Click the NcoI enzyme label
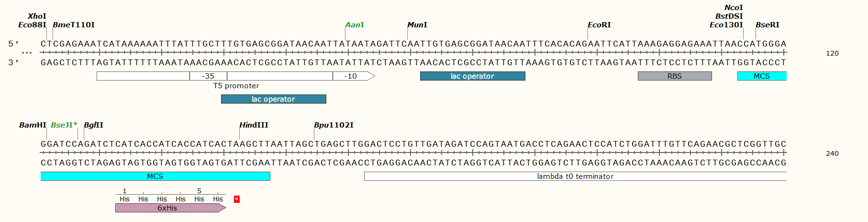This screenshot has width=868, height=222. pyautogui.click(x=734, y=8)
